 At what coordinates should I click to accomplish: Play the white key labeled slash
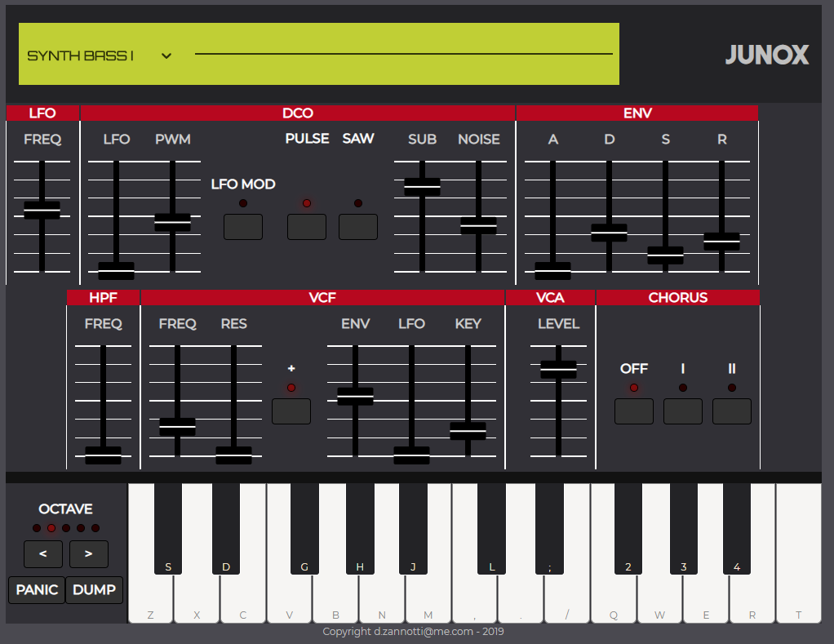(x=567, y=598)
